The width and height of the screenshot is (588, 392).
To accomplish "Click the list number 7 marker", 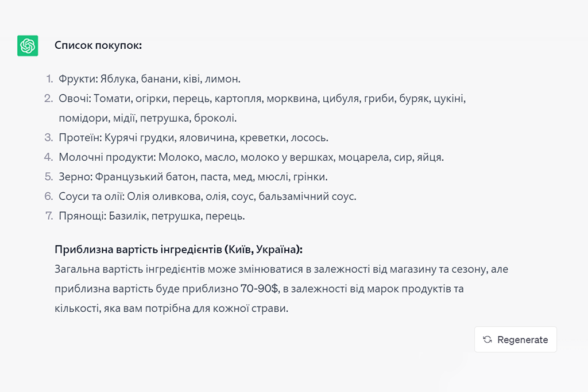I will click(x=49, y=216).
